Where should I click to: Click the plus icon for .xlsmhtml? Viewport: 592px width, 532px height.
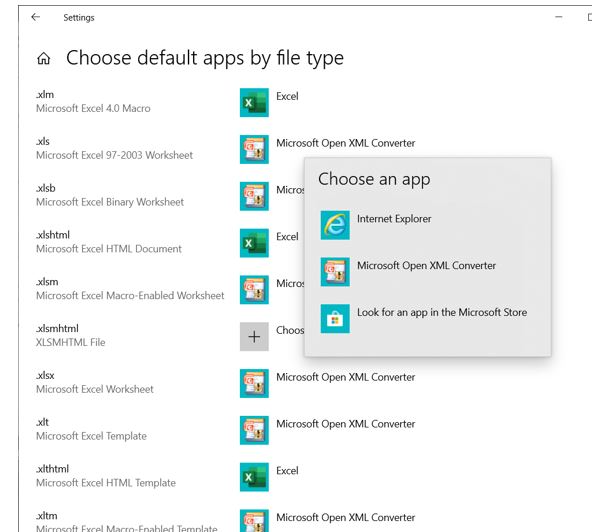point(254,336)
